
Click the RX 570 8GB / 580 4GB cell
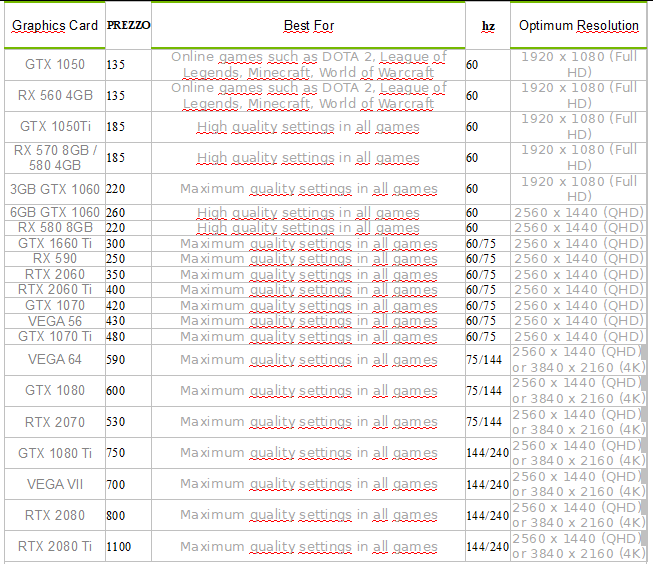55,157
